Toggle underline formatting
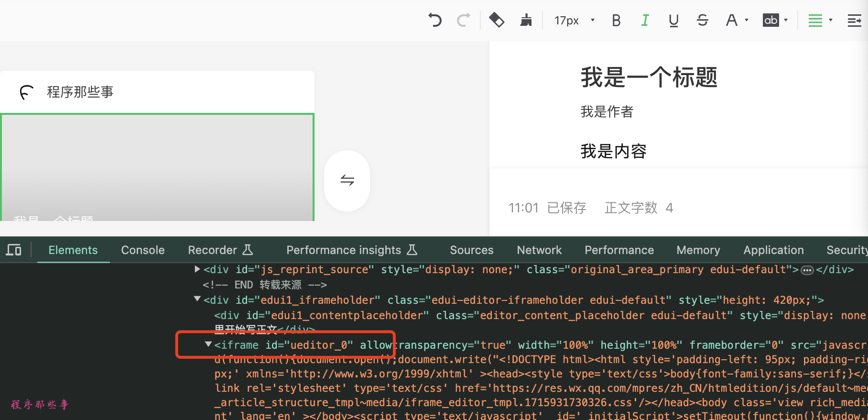 click(673, 20)
